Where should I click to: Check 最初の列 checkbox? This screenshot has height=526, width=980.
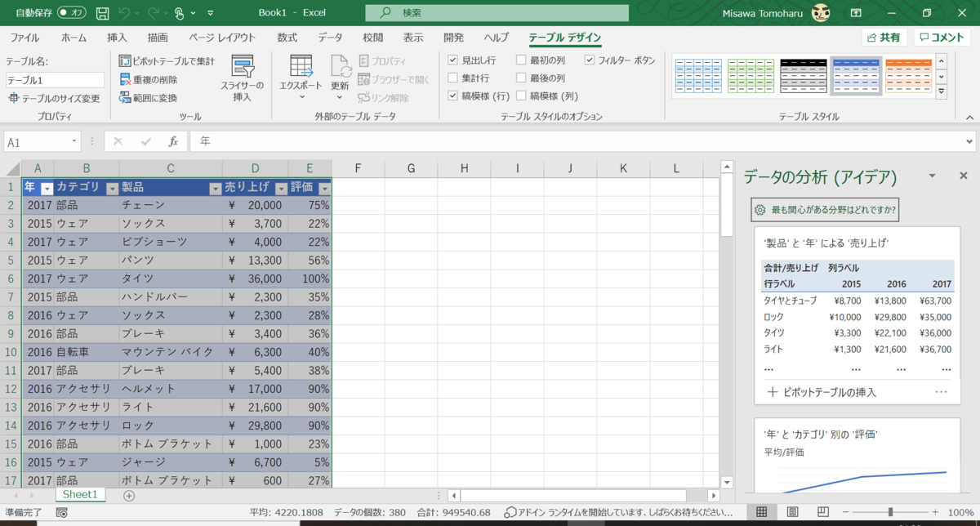coord(521,60)
